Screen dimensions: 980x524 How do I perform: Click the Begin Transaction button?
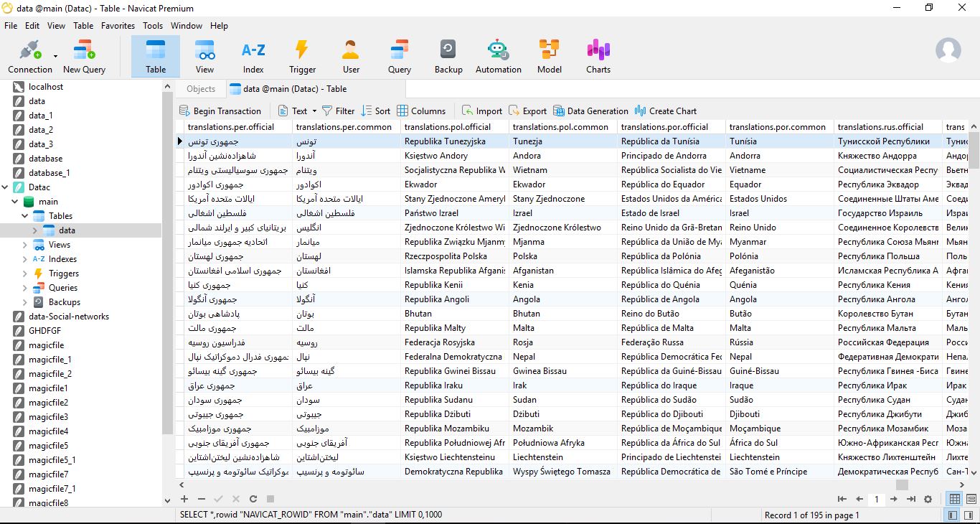[220, 111]
